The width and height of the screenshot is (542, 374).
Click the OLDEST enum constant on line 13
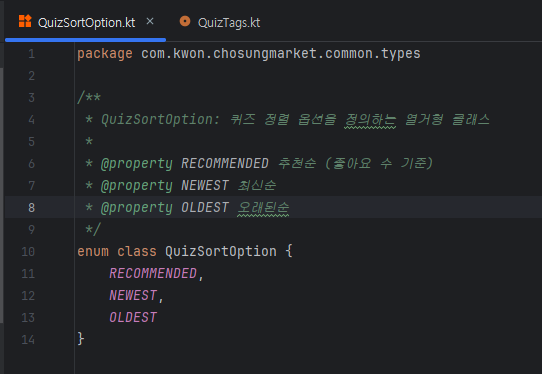133,318
